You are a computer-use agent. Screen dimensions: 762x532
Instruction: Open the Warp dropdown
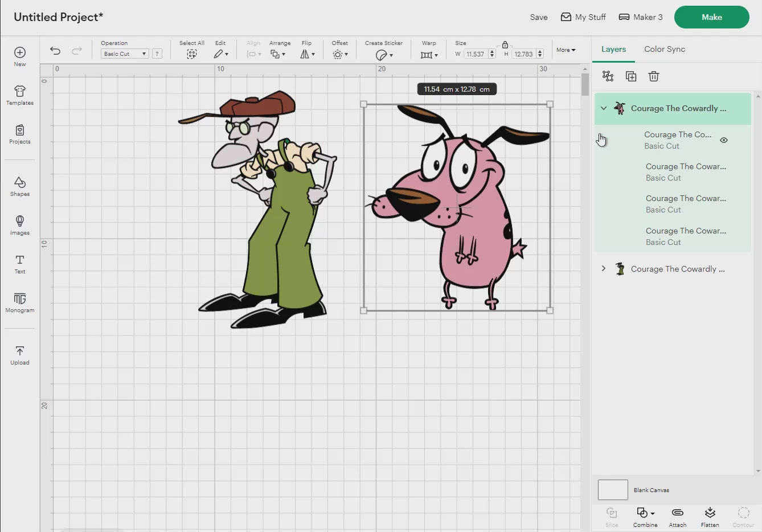[x=429, y=55]
